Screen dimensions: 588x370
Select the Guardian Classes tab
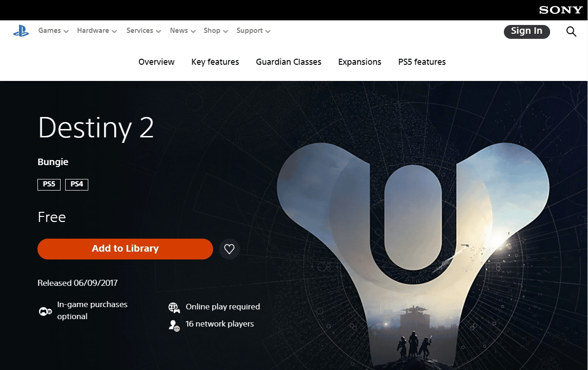click(288, 62)
